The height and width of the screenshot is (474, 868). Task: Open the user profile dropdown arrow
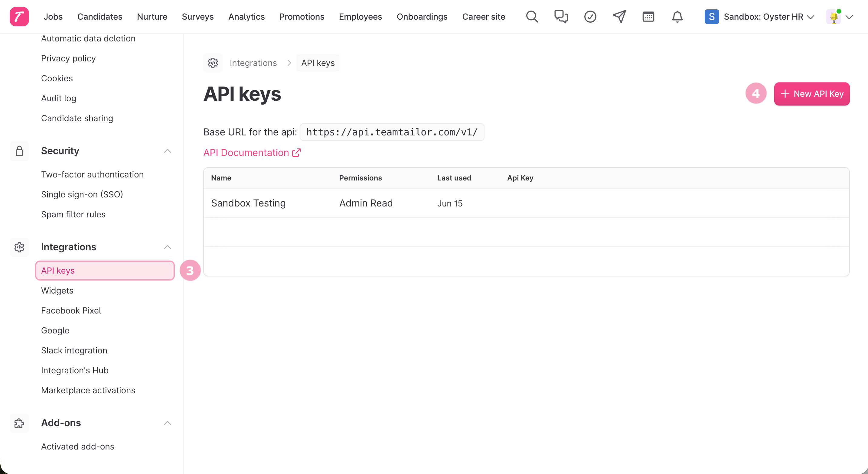(849, 17)
